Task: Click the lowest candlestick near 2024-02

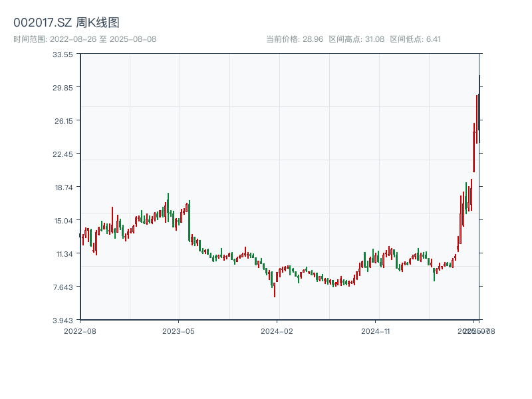Action: 275,289
